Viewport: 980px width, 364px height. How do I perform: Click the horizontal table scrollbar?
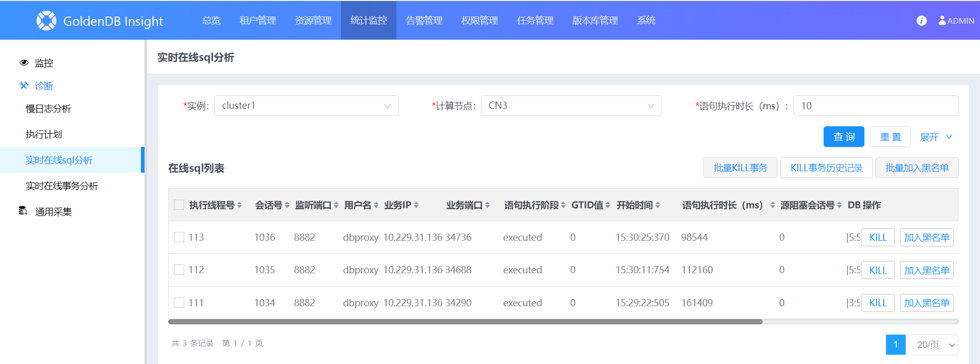(x=465, y=322)
